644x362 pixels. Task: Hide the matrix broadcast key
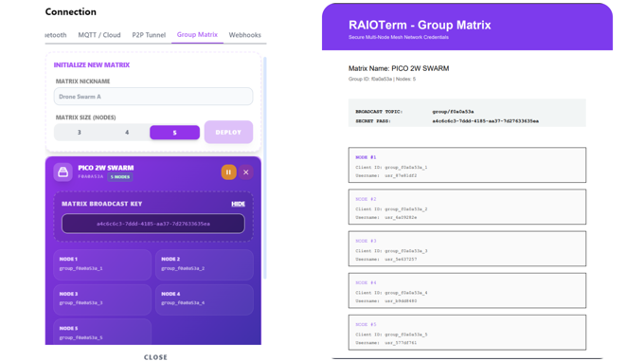pos(239,204)
